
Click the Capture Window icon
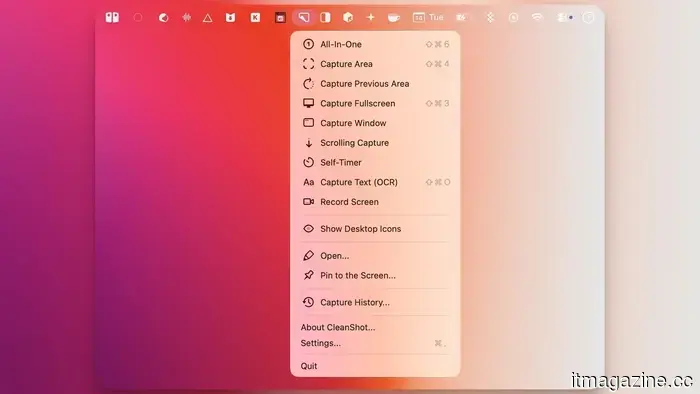[x=308, y=123]
